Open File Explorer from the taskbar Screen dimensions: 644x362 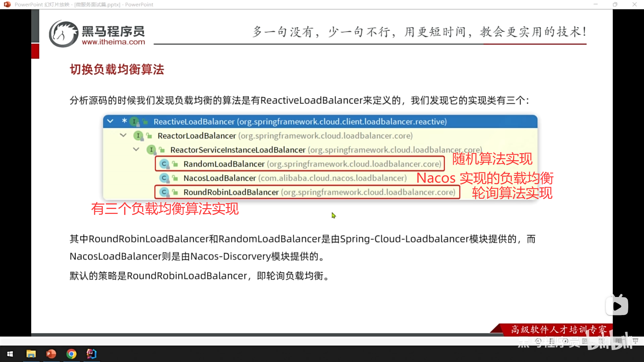tap(31, 354)
